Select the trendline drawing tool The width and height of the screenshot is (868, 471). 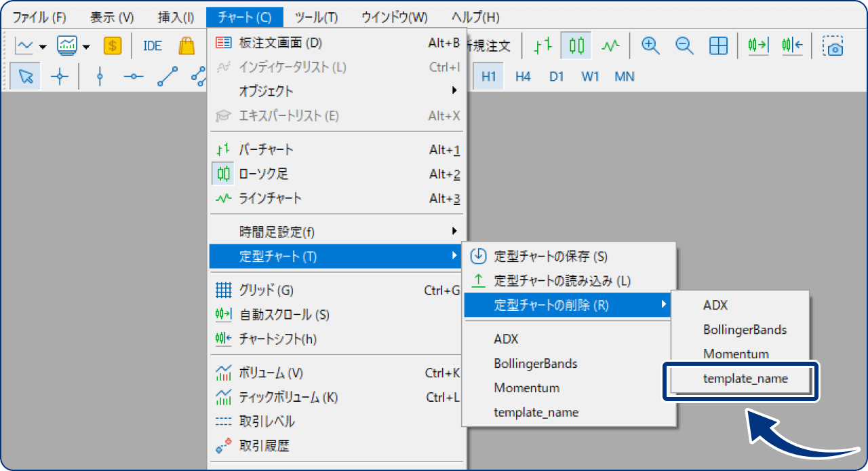click(167, 77)
